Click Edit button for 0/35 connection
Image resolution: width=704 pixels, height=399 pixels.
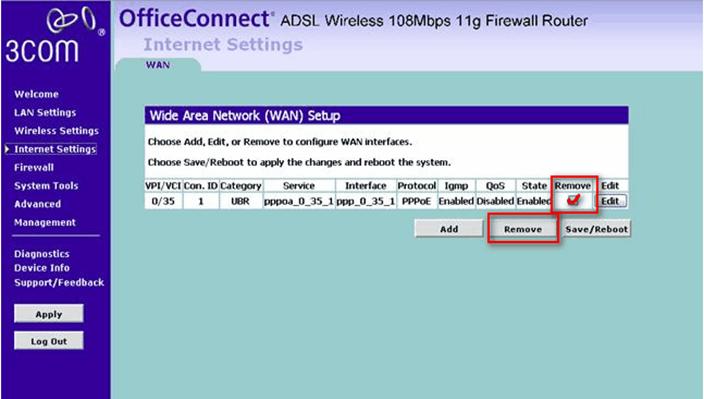coord(610,201)
